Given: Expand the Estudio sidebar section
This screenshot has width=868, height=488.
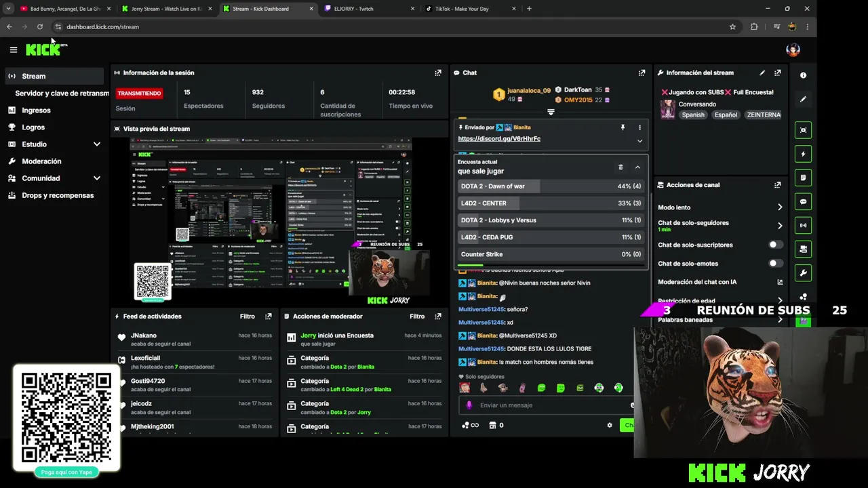Looking at the screenshot, I should 97,144.
